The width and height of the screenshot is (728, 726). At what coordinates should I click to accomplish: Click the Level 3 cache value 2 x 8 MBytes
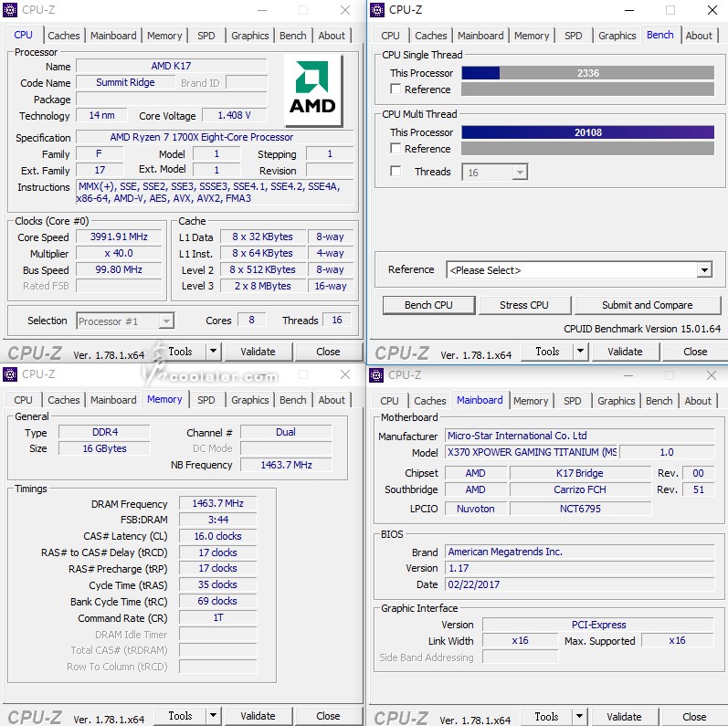(x=263, y=286)
